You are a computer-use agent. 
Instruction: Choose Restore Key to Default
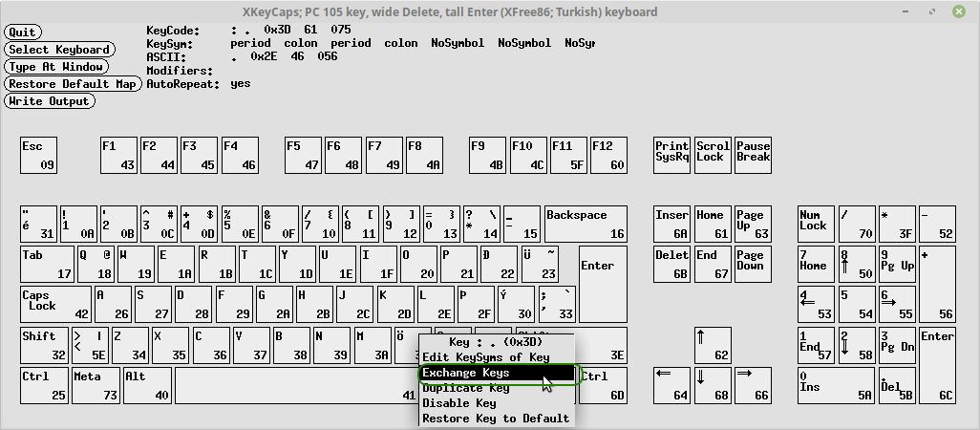pyautogui.click(x=497, y=419)
